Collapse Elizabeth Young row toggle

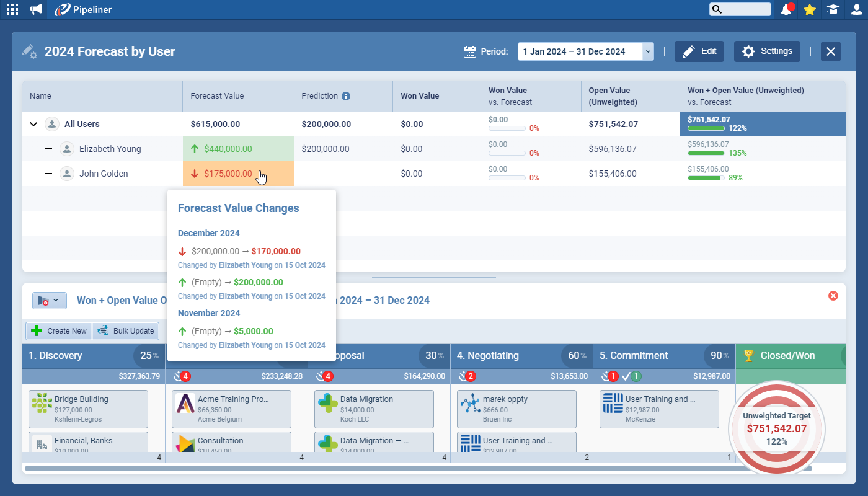coord(48,149)
